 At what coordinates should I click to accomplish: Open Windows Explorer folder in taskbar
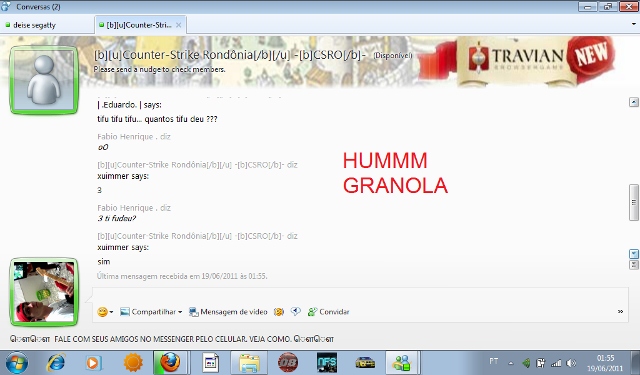[249, 363]
